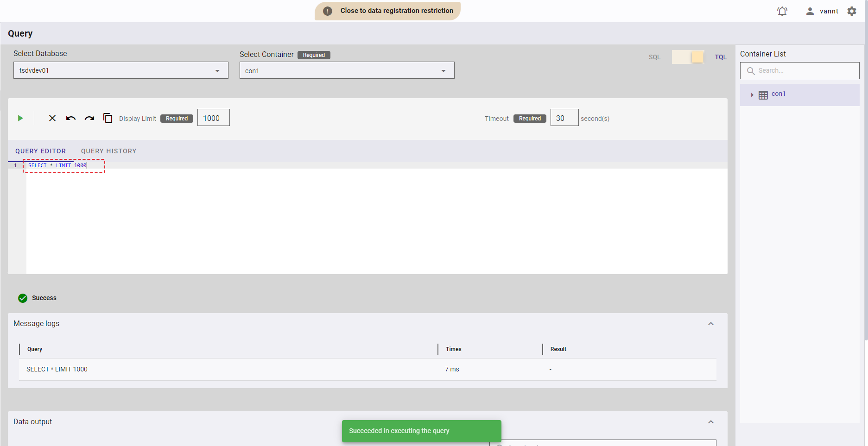Switch to Query Editor tab

click(41, 151)
